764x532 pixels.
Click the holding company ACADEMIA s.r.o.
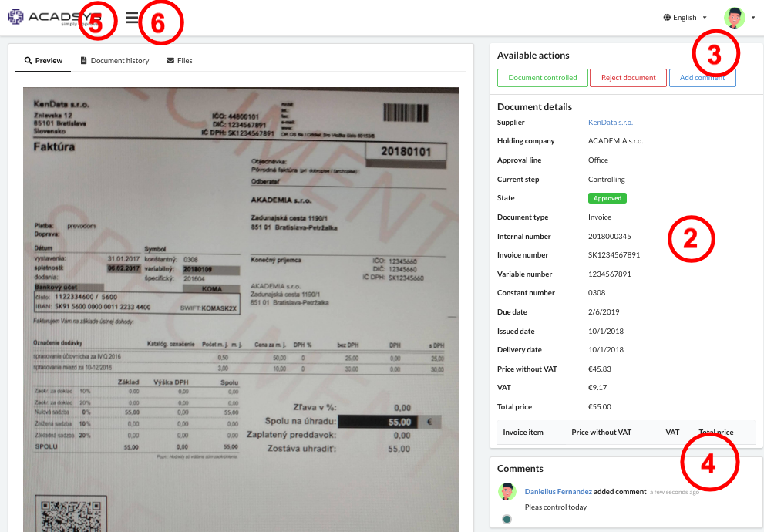(615, 141)
